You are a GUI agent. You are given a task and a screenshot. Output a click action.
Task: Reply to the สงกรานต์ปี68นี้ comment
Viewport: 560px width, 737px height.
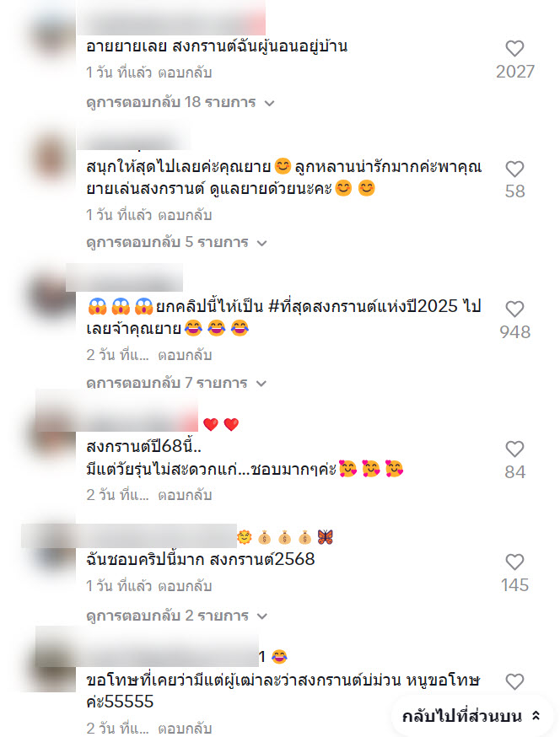coord(185,495)
